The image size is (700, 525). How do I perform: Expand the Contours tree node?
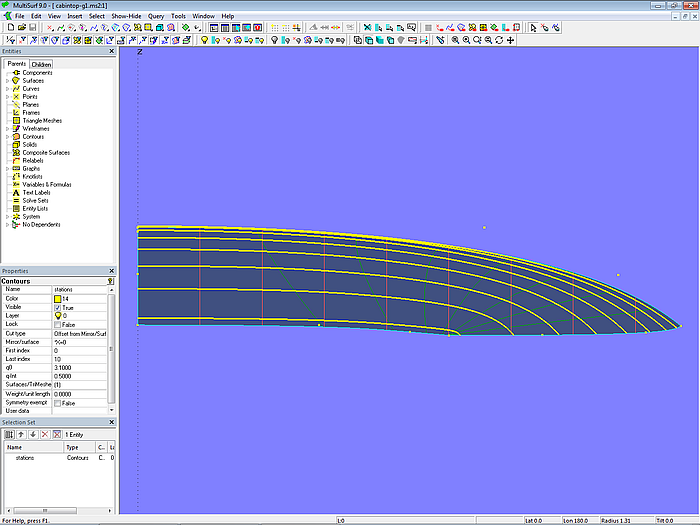(x=7, y=137)
